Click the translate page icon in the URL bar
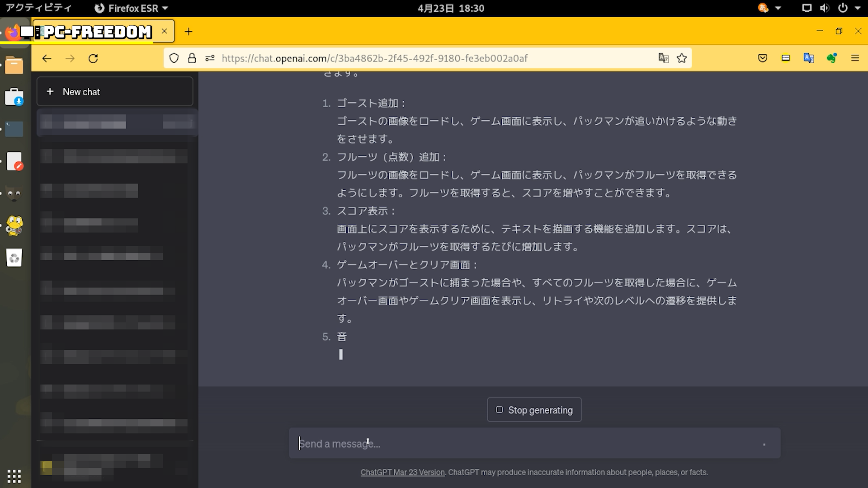This screenshot has width=868, height=488. click(663, 58)
